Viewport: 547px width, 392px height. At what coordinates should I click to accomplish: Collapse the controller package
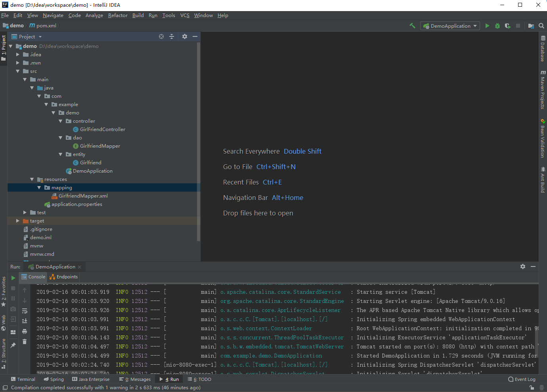pyautogui.click(x=60, y=121)
